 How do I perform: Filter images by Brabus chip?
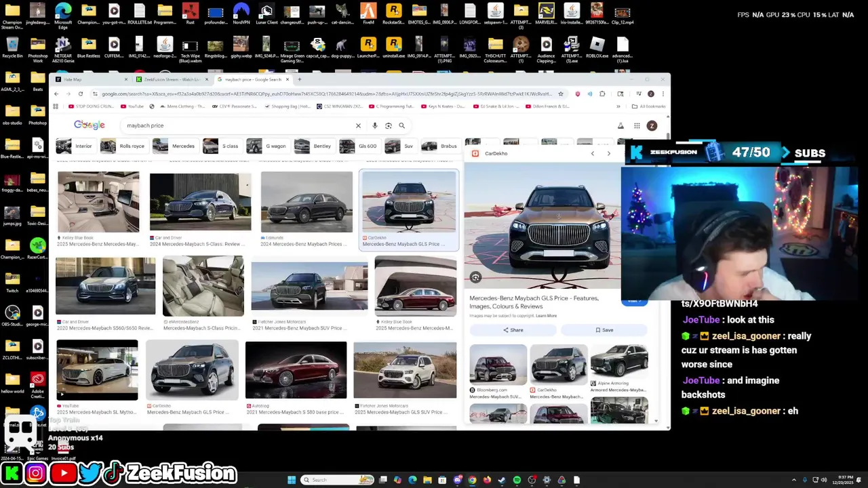point(440,146)
